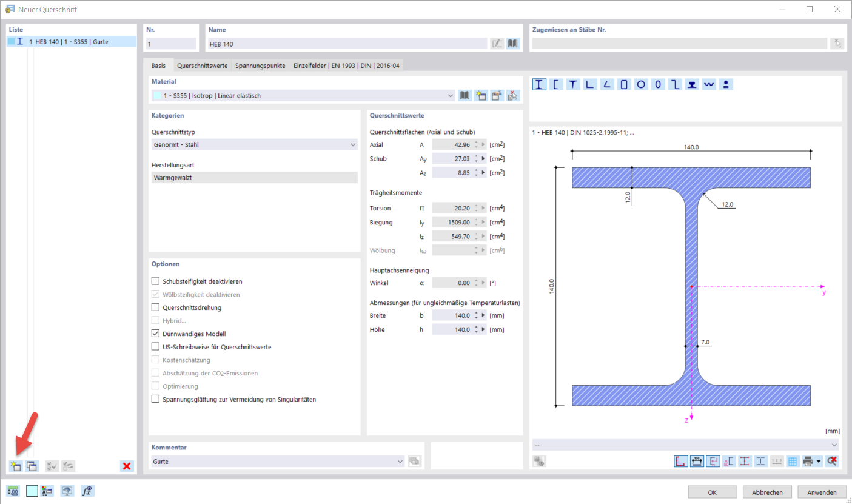Click the Breite b value field
This screenshot has width=852, height=504.
click(452, 315)
